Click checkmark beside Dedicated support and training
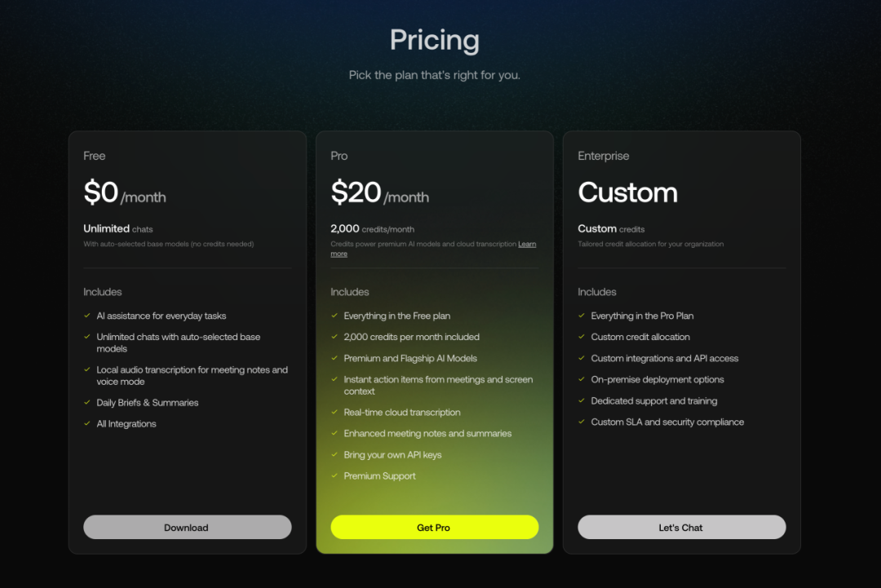 coord(582,401)
